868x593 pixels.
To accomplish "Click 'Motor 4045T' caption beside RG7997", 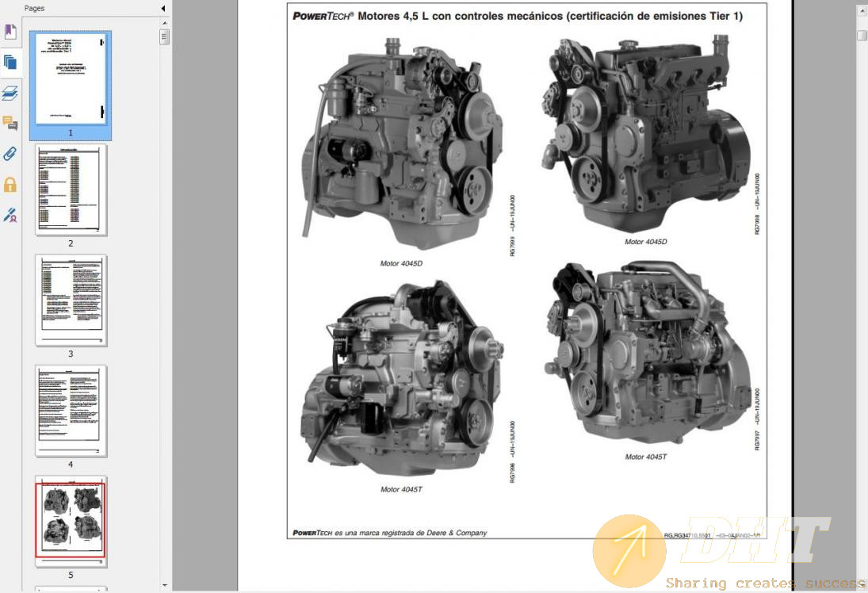I will (645, 457).
